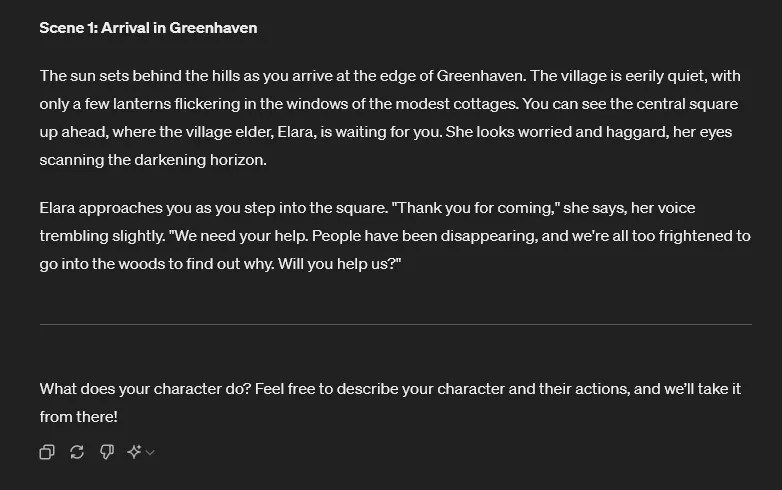Click the sparkle change-model icon
This screenshot has height=490, width=782.
pos(134,452)
